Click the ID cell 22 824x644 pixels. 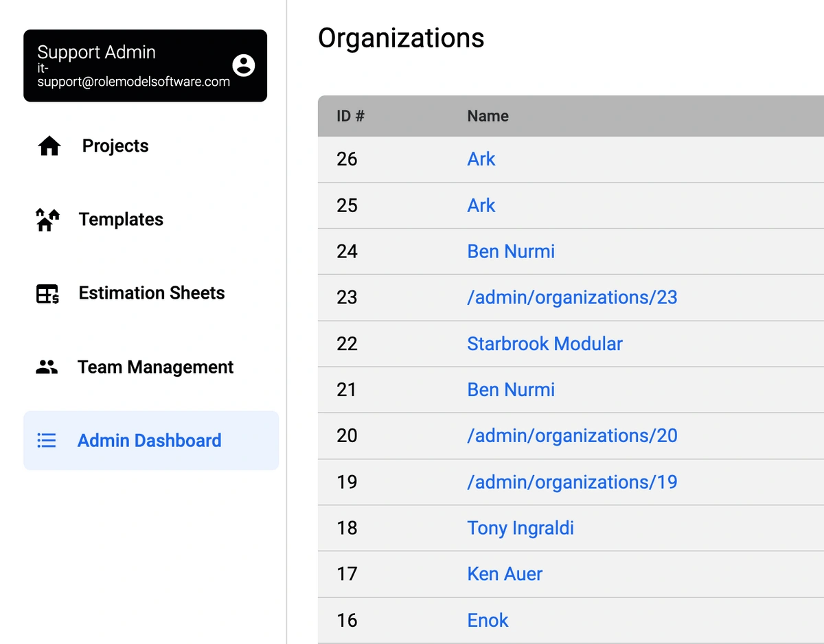point(347,343)
